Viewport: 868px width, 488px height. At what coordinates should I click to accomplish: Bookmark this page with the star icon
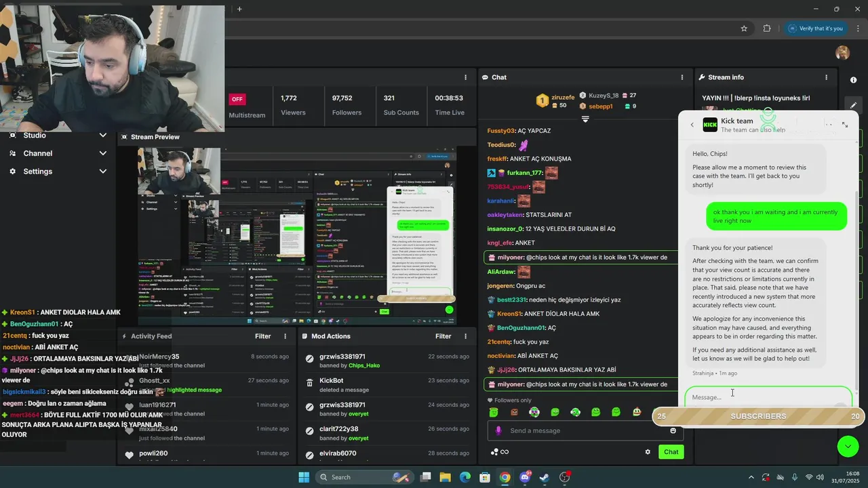(744, 28)
